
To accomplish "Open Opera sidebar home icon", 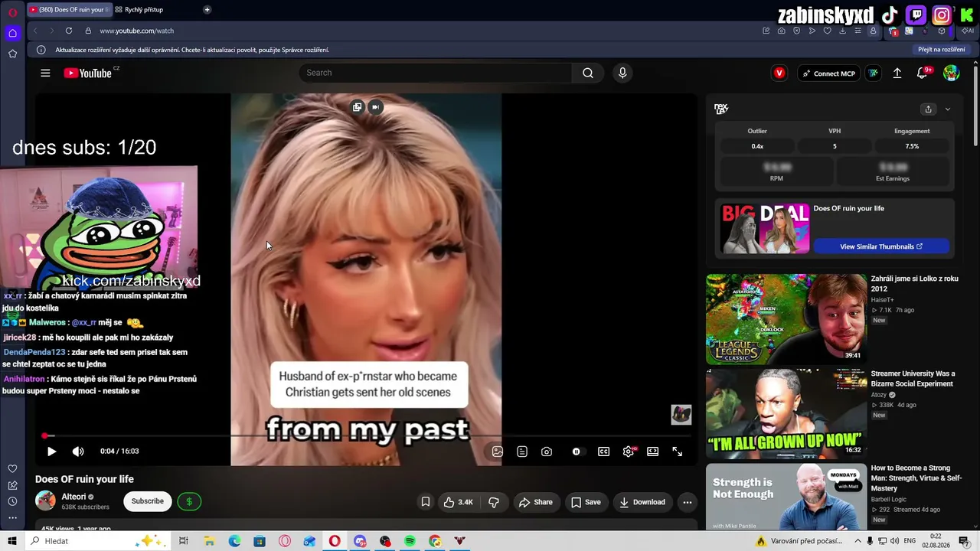I will (x=12, y=33).
